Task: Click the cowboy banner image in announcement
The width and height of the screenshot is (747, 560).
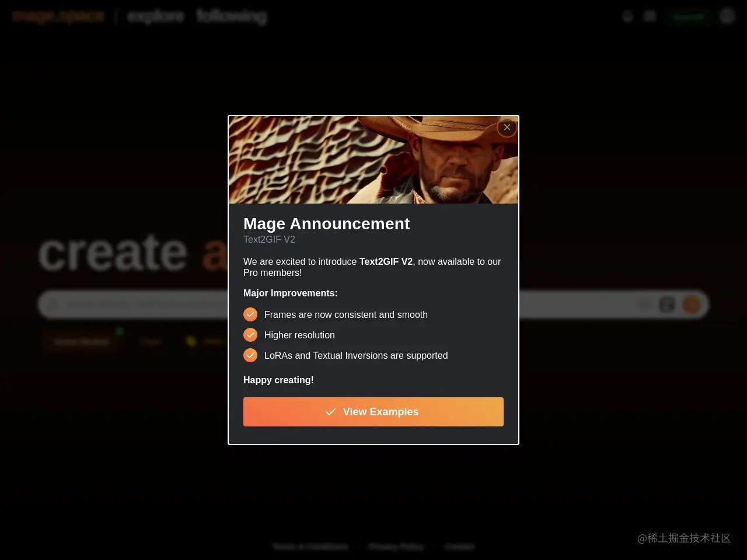Action: coord(373,160)
